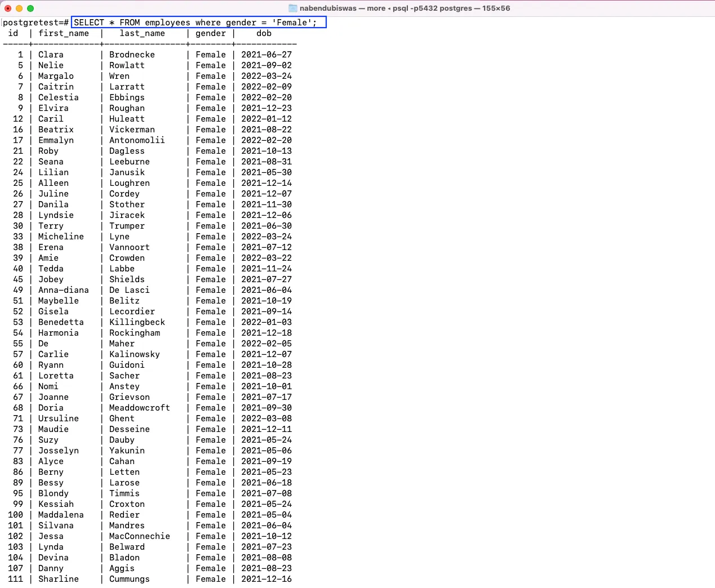Select first name 'Roby'

[x=48, y=151]
